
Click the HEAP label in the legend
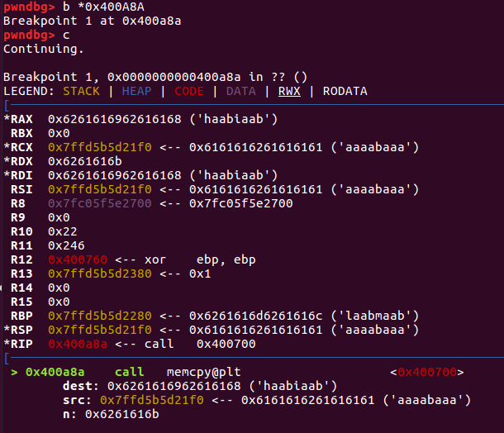click(x=136, y=91)
